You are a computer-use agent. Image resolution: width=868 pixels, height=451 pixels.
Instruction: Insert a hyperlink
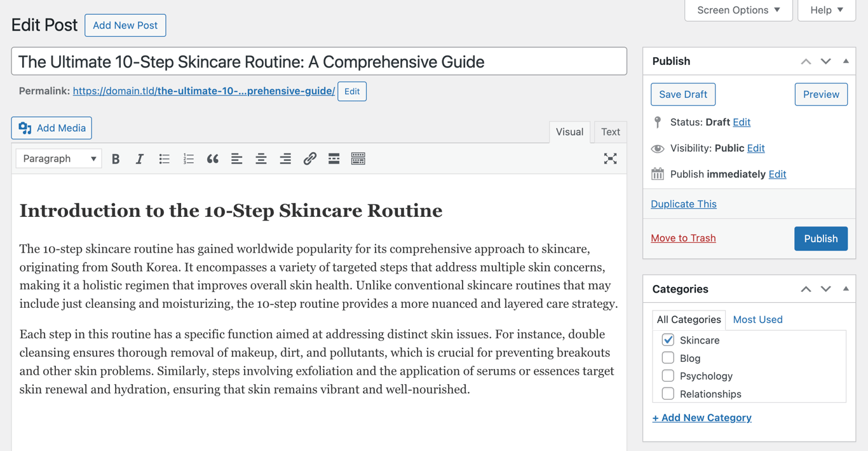[x=309, y=158]
